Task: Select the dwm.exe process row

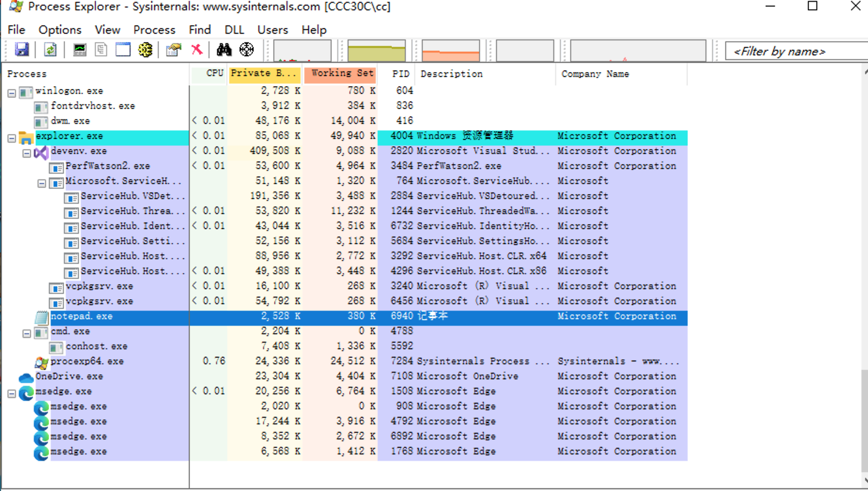Action: (x=345, y=121)
